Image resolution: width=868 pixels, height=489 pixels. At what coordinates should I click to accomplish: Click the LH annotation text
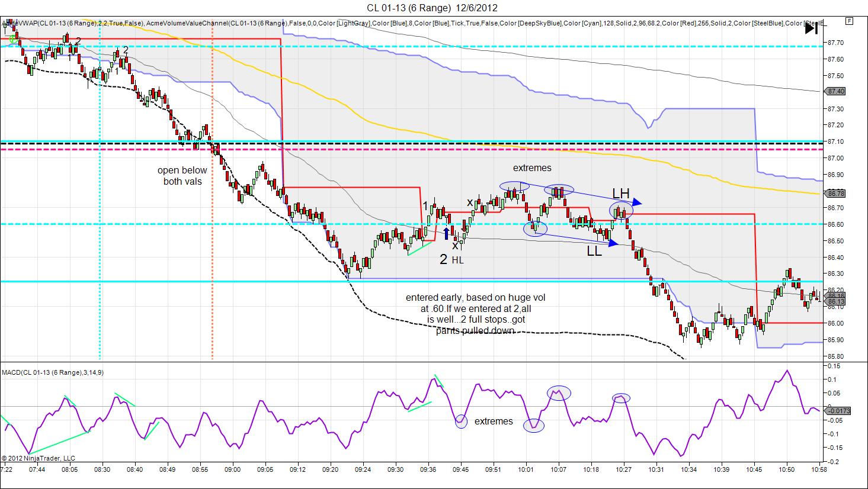click(621, 194)
